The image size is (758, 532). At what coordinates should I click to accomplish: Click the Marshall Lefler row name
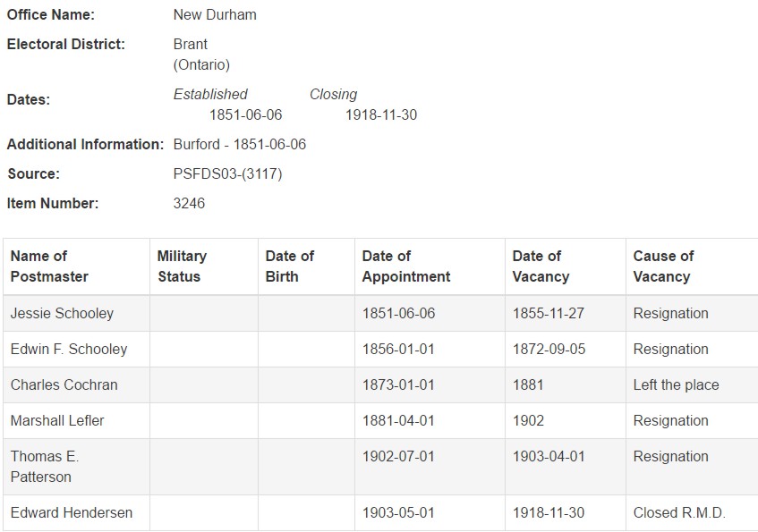57,420
